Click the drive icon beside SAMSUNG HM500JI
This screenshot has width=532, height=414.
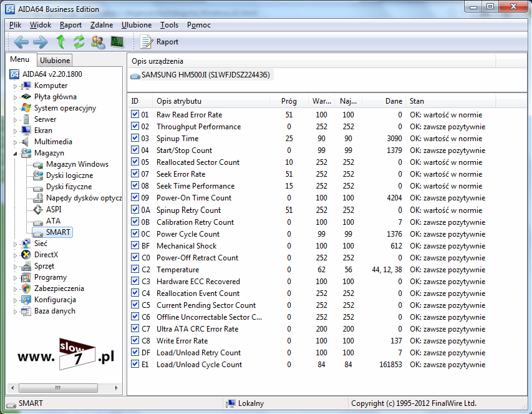tap(135, 76)
